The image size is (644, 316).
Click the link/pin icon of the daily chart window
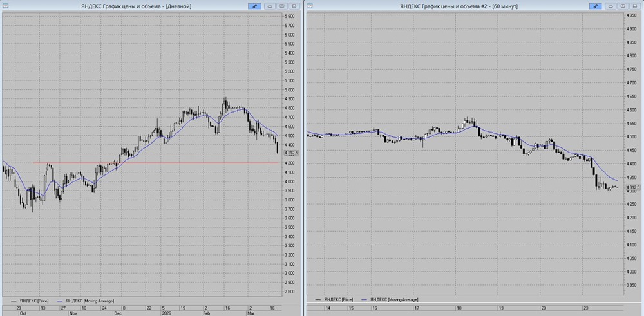pyautogui.click(x=254, y=6)
